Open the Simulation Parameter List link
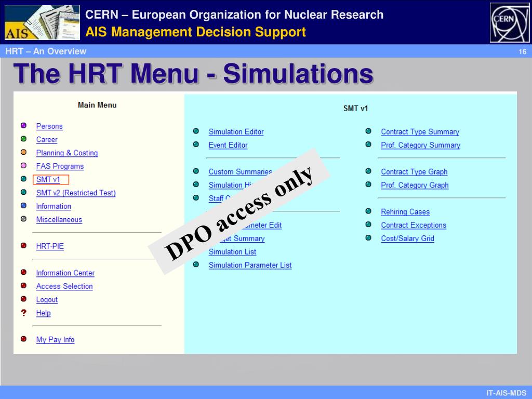Image resolution: width=532 pixels, height=399 pixels. click(250, 265)
